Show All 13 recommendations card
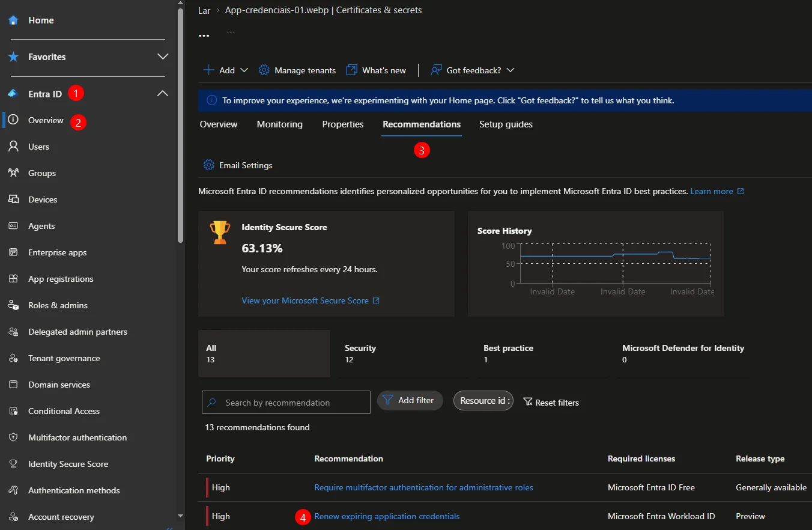Image resolution: width=812 pixels, height=530 pixels. 264,353
